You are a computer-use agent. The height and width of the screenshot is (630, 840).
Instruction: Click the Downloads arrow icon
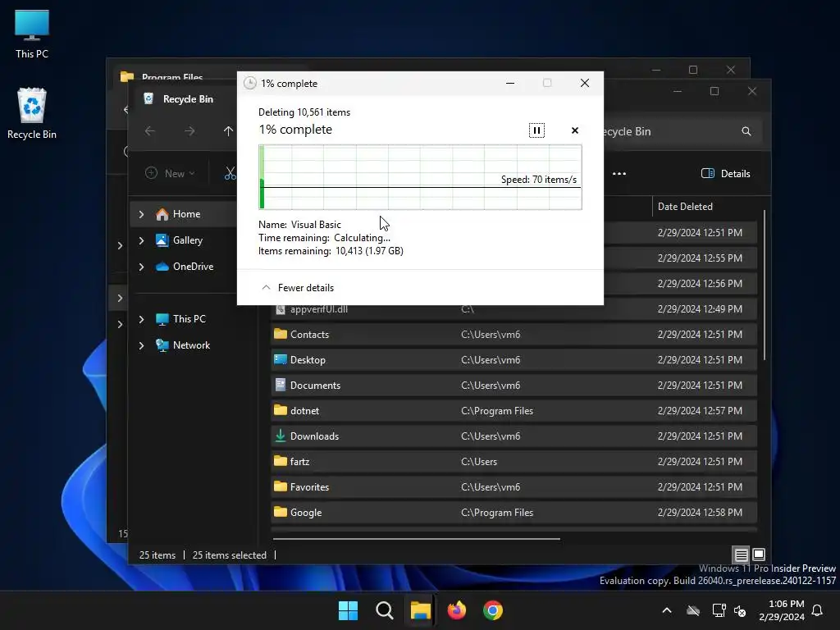click(281, 436)
